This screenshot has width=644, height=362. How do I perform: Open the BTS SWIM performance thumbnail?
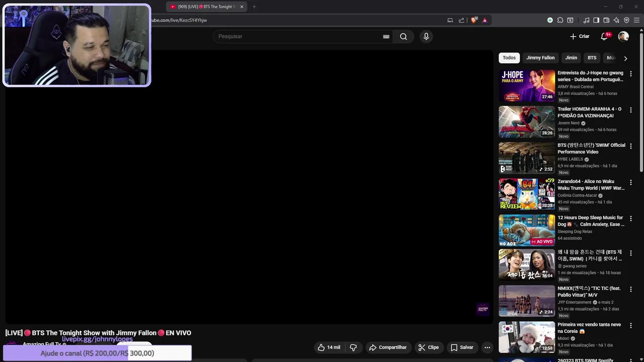tap(527, 158)
